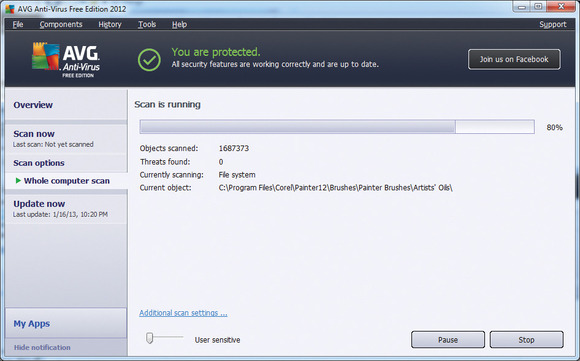Click green arrow beside Whole computer scan

pyautogui.click(x=18, y=180)
